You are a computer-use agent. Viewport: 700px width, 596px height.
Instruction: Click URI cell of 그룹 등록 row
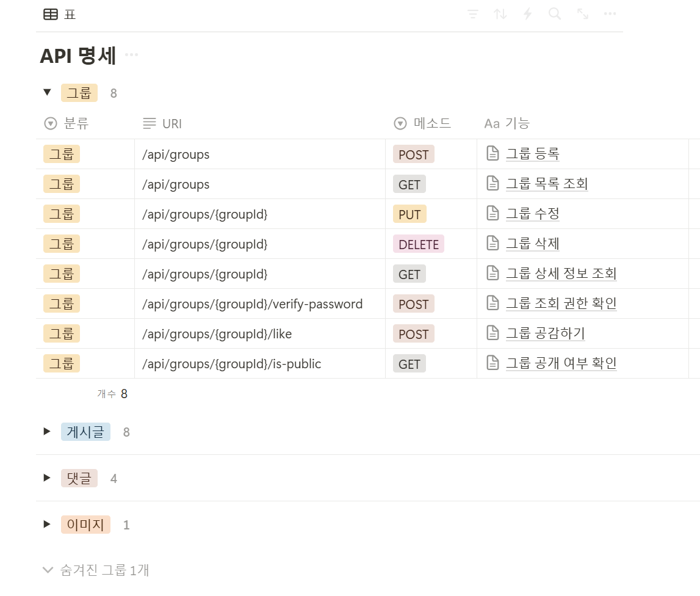click(260, 154)
